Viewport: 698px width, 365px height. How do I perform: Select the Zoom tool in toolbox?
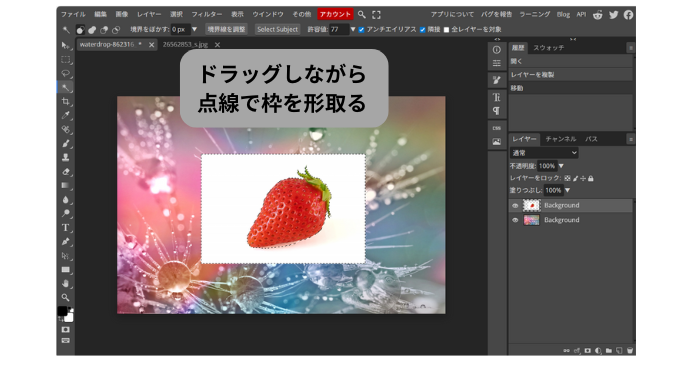[65, 297]
